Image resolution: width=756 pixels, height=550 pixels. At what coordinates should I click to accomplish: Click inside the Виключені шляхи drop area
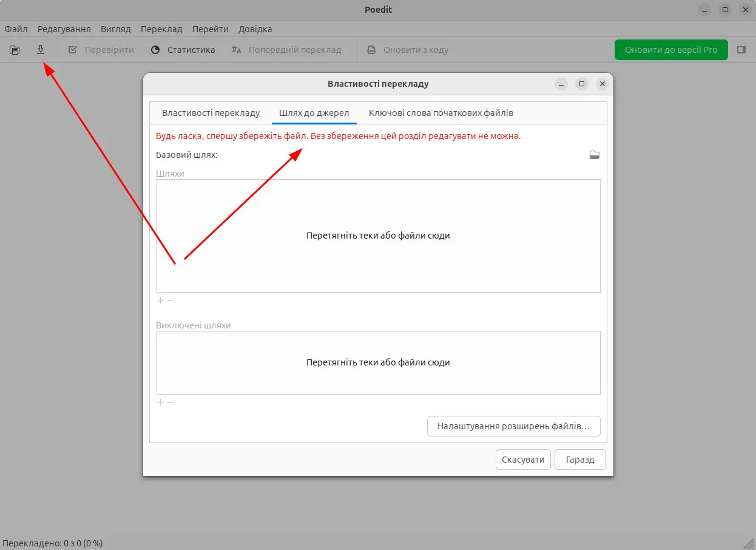pos(378,362)
